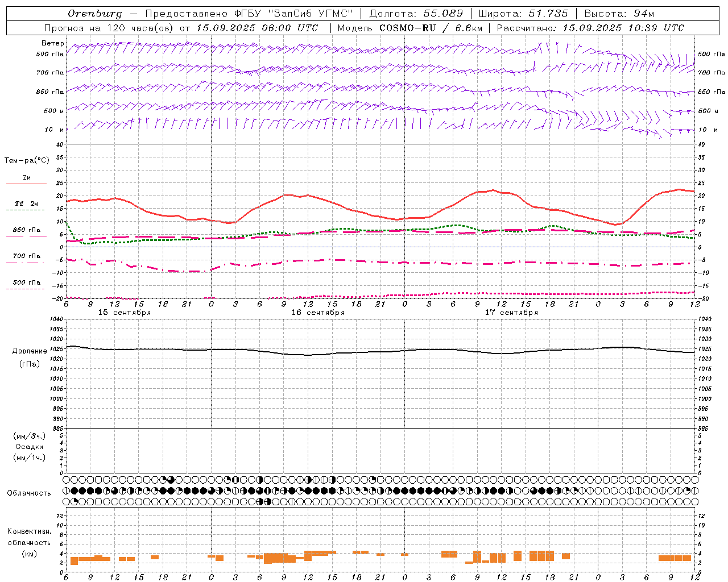The image size is (728, 582).
Task: Click "Прогноз на 120 часа(ов)" forecast text
Action: 109,28
